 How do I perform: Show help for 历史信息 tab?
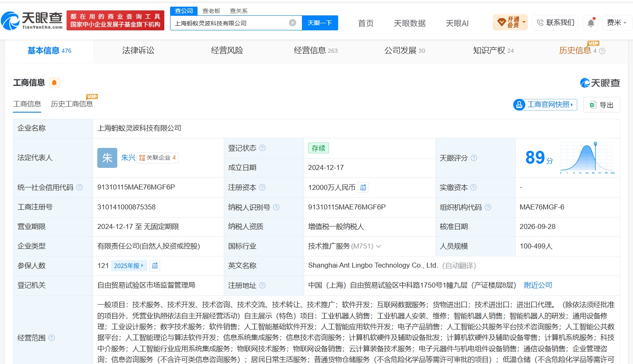[x=602, y=51]
